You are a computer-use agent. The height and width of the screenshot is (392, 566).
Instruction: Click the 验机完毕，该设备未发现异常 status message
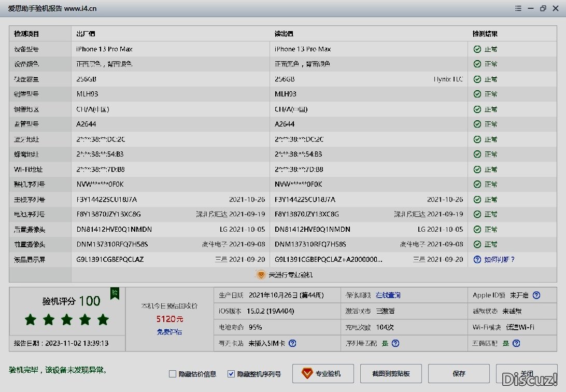[x=58, y=370]
